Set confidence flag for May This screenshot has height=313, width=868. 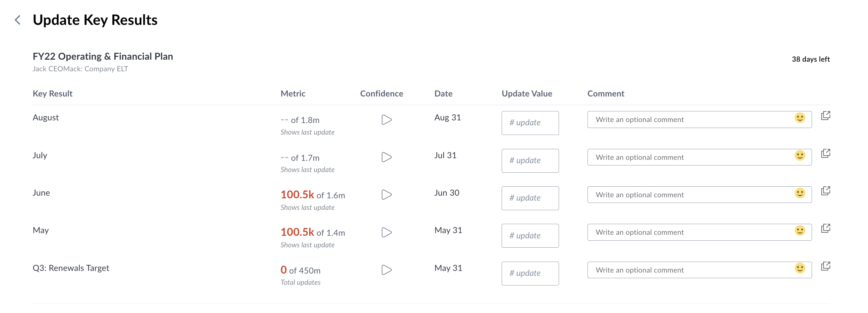(x=387, y=232)
